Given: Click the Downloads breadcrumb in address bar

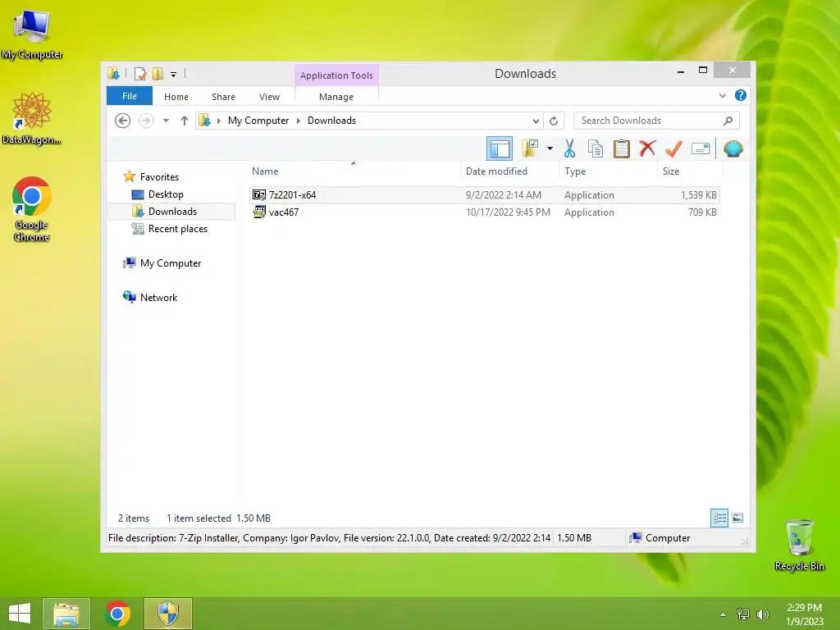Looking at the screenshot, I should 331,121.
